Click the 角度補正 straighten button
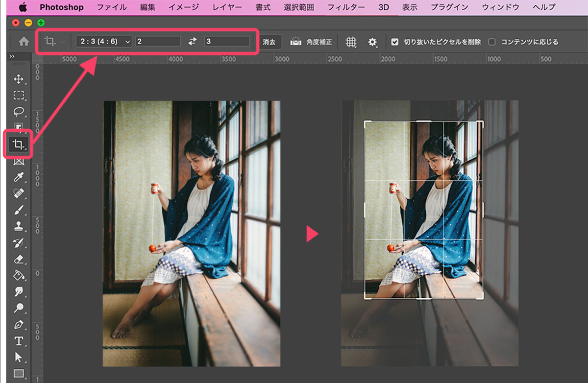 coord(311,42)
